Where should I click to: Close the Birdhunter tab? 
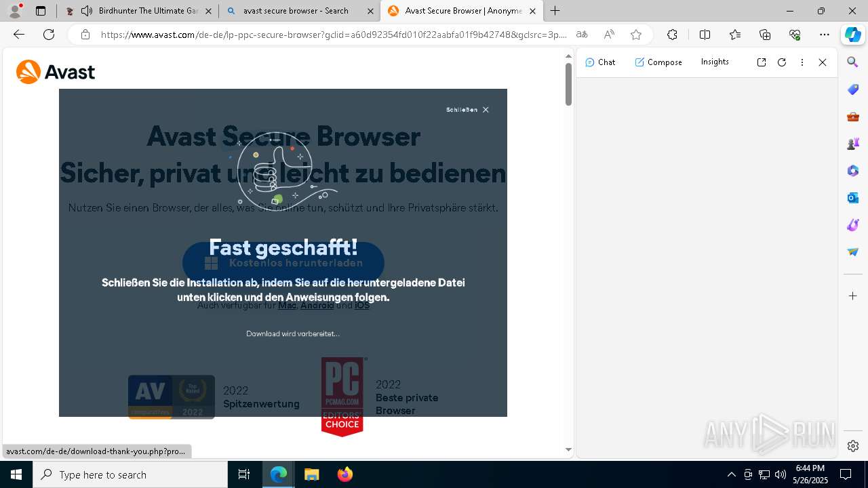click(208, 11)
